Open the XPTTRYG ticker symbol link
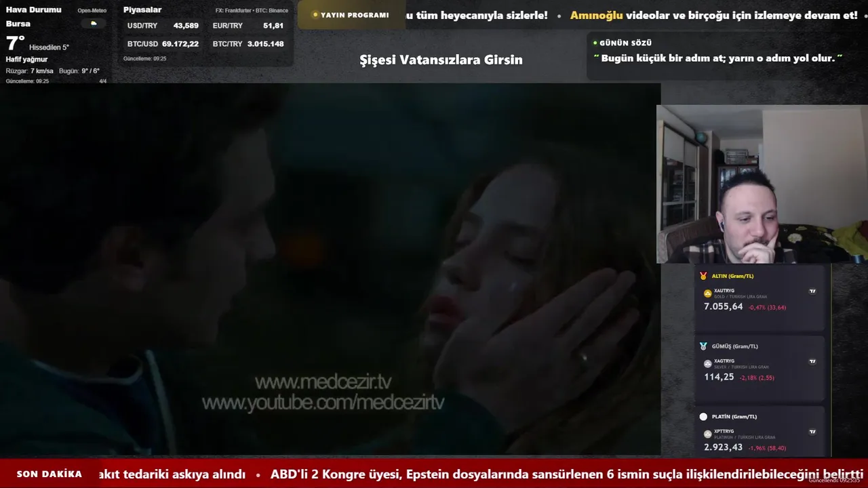This screenshot has width=868, height=488. [x=724, y=431]
